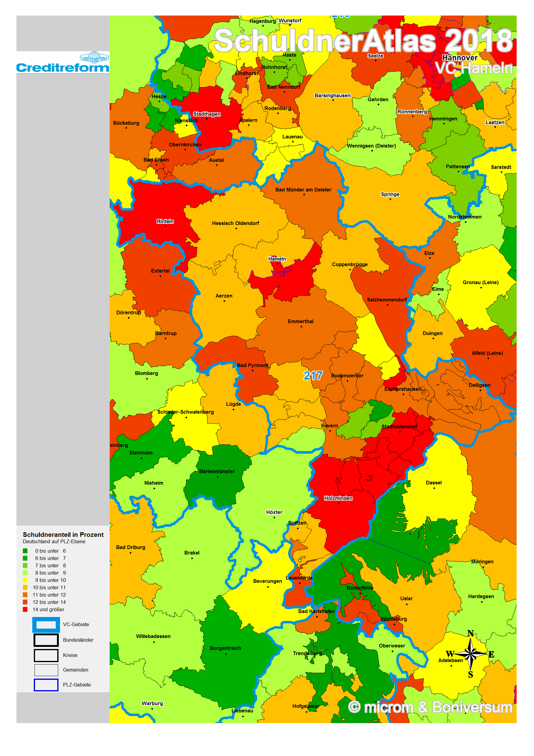Click the Uslar label
The width and height of the screenshot is (534, 756).
[406, 599]
